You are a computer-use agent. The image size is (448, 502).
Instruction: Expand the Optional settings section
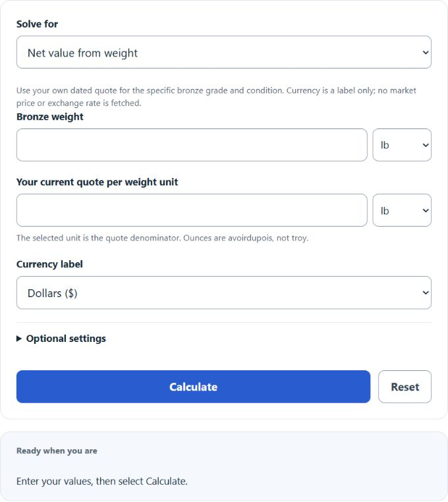click(61, 339)
